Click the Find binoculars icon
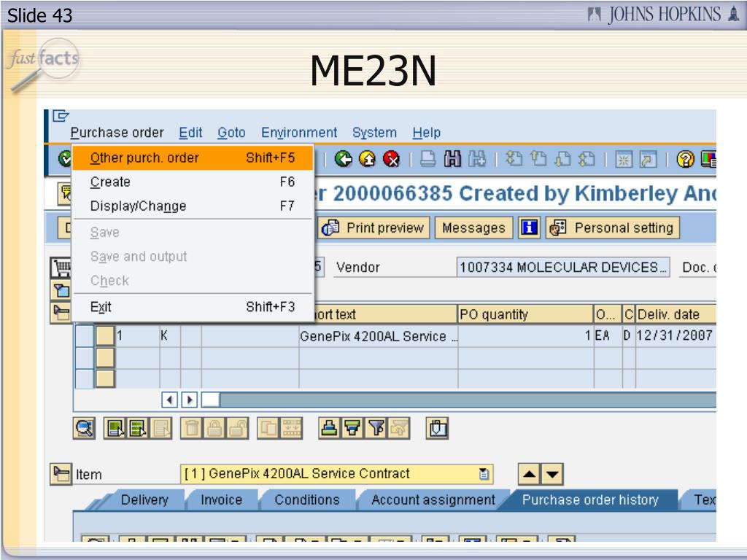 tap(454, 158)
